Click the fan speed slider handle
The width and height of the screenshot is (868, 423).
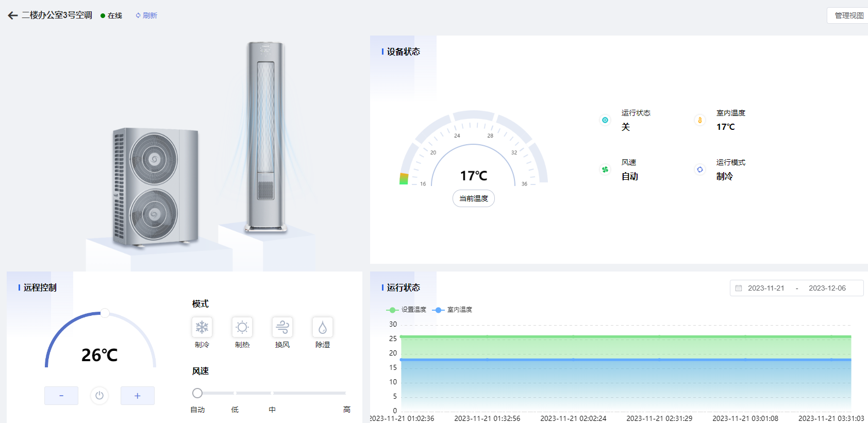(x=197, y=393)
